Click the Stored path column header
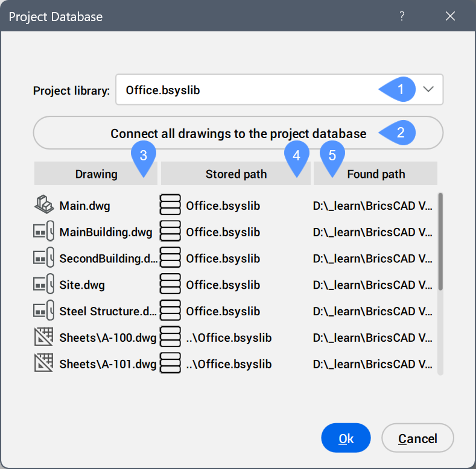The width and height of the screenshot is (476, 469). click(235, 174)
